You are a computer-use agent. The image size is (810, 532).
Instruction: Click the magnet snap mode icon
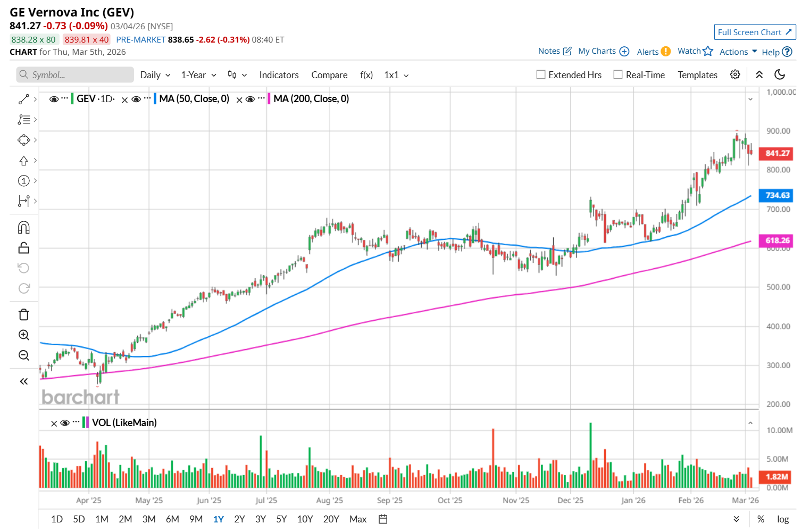(24, 228)
